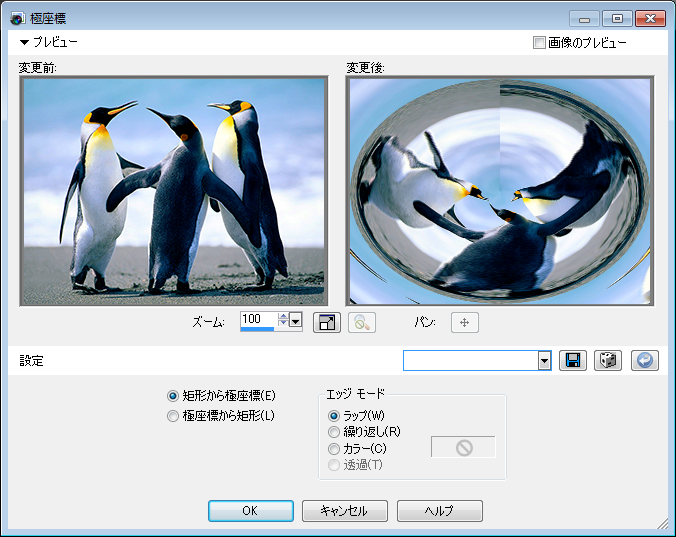This screenshot has width=676, height=537.
Task: Select the 極座標から矩形(L) radio option
Action: click(x=174, y=415)
